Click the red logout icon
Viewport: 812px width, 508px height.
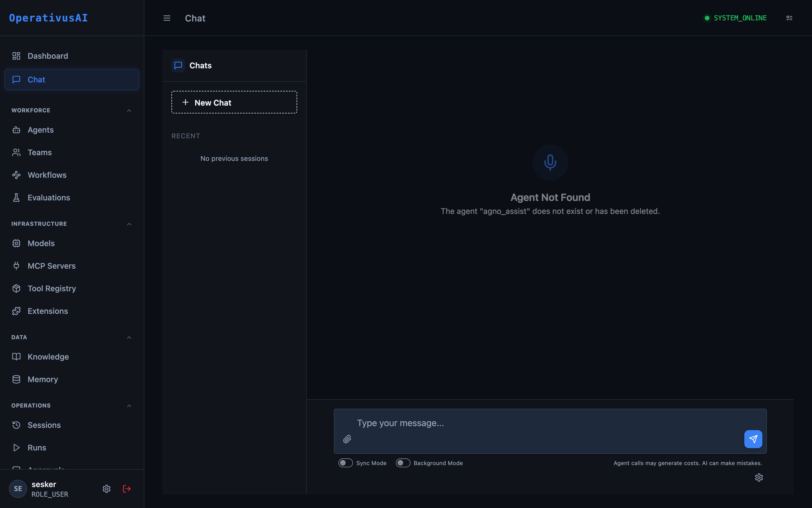coord(127,489)
